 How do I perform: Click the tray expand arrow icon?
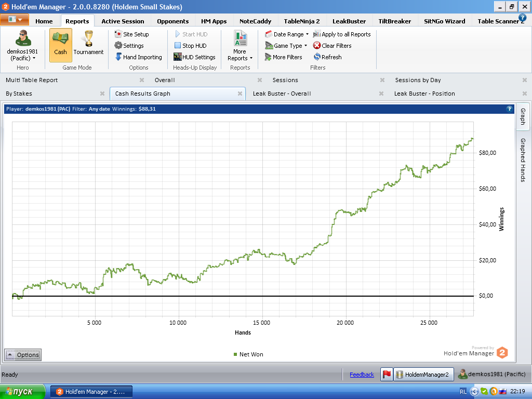(x=474, y=392)
